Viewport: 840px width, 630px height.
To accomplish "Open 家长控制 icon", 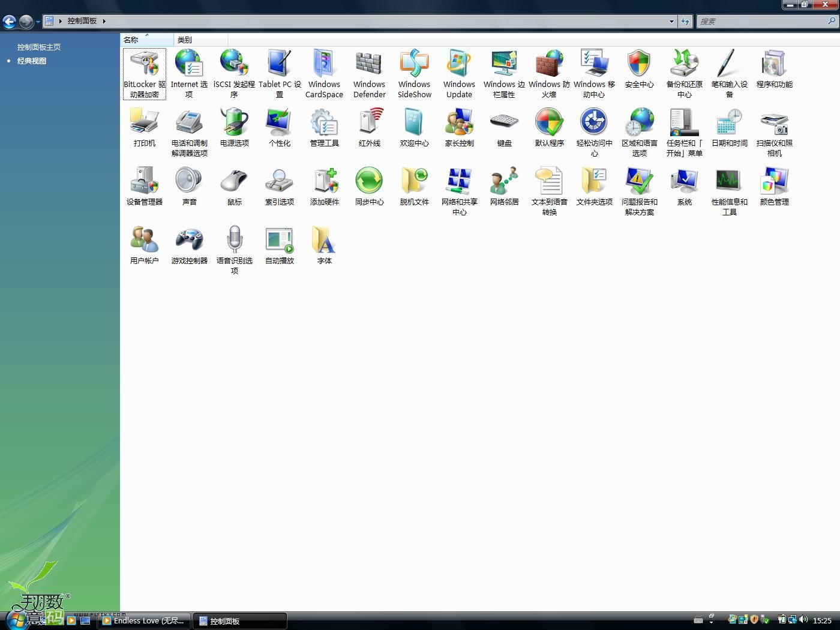I will pyautogui.click(x=460, y=122).
